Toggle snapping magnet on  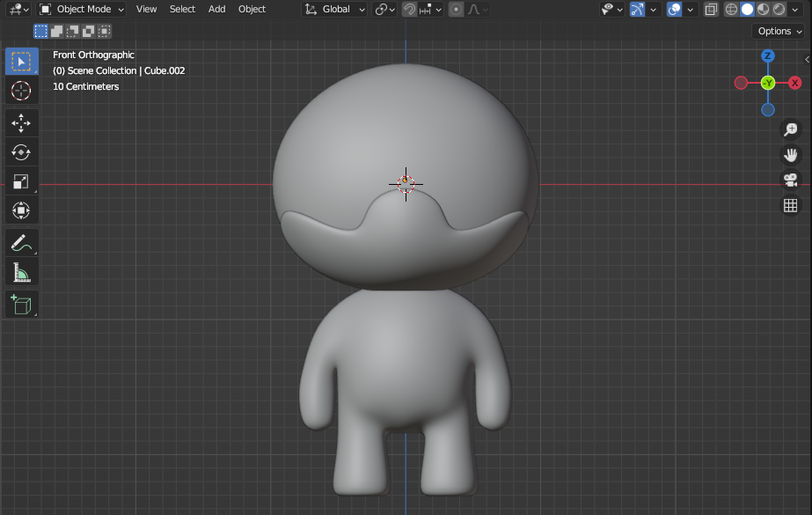pyautogui.click(x=410, y=9)
